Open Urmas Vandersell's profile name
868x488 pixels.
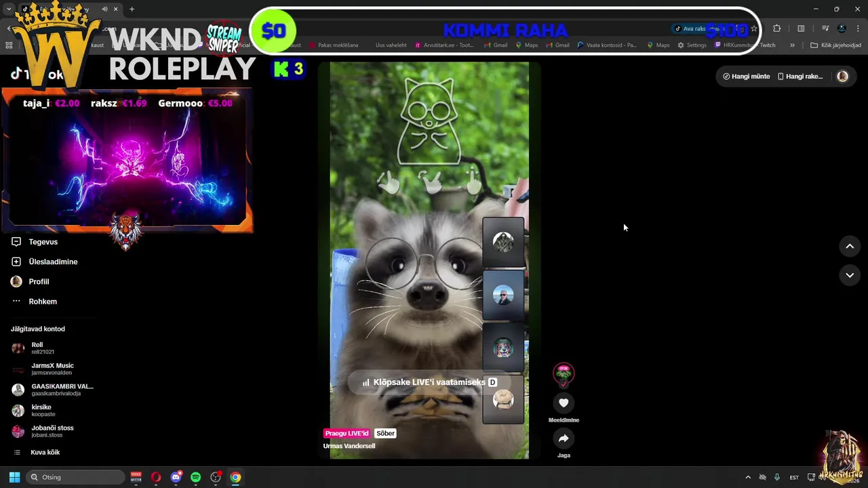pos(349,446)
